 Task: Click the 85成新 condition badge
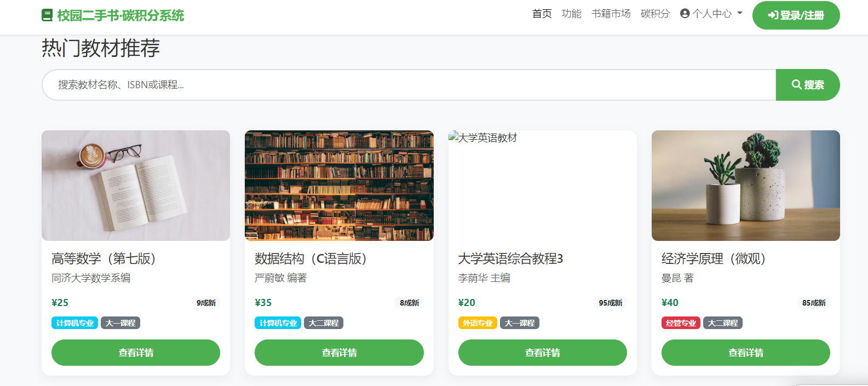tap(814, 303)
